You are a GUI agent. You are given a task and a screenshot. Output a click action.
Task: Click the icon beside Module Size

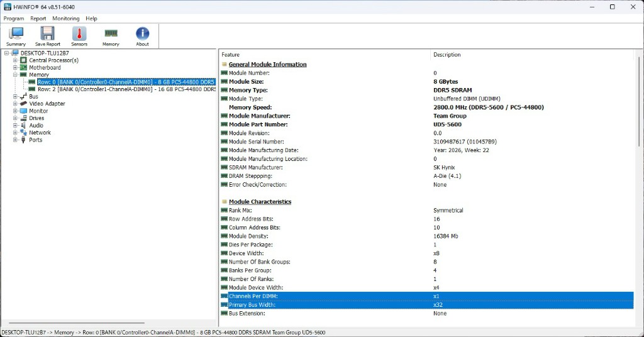click(225, 82)
